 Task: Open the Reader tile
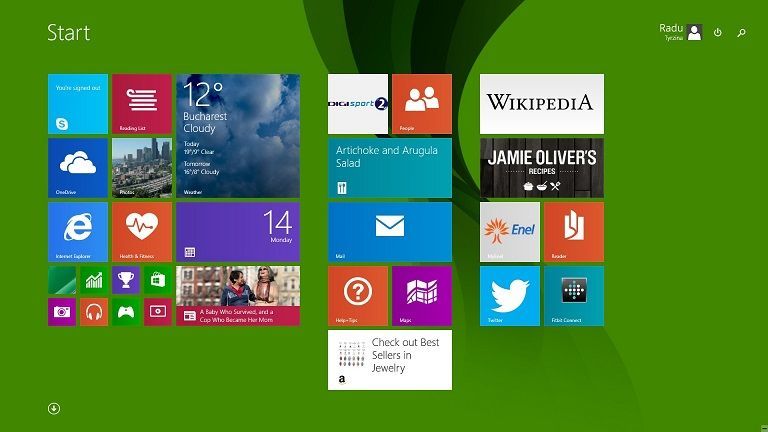click(x=574, y=232)
